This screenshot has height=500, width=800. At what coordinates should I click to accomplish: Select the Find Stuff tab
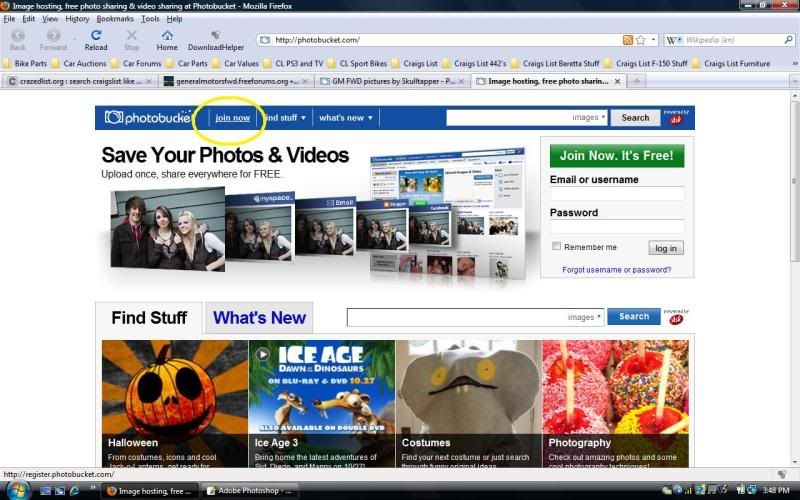tap(149, 318)
